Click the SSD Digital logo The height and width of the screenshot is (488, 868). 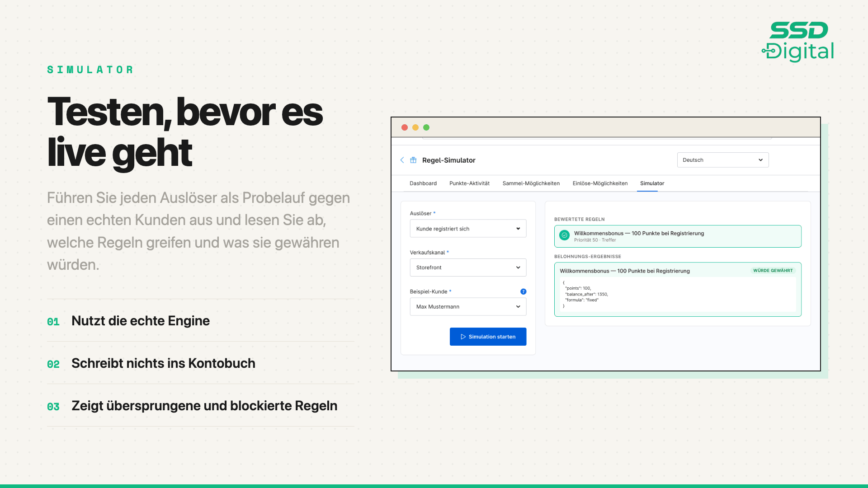coord(798,42)
